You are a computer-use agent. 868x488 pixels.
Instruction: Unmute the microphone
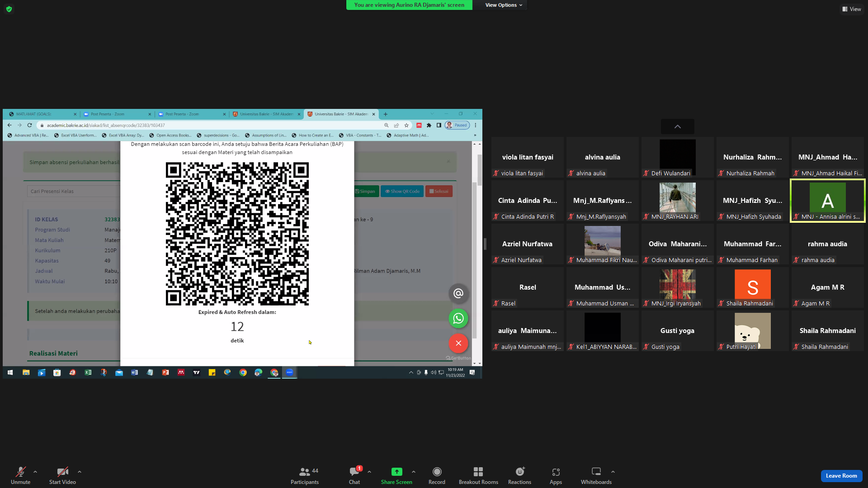point(21,475)
